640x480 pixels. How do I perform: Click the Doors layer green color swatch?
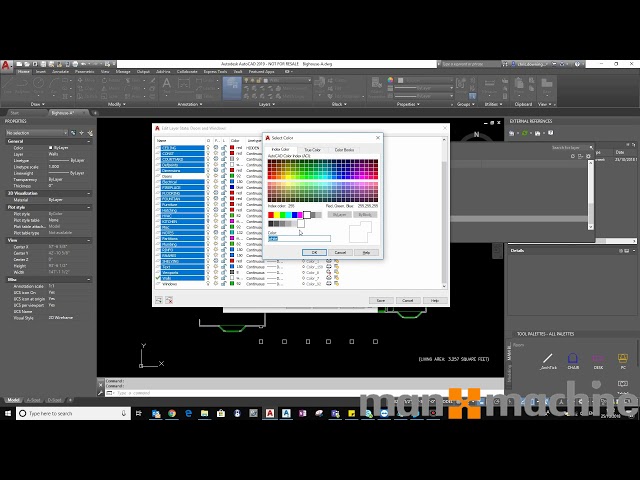coord(232,176)
